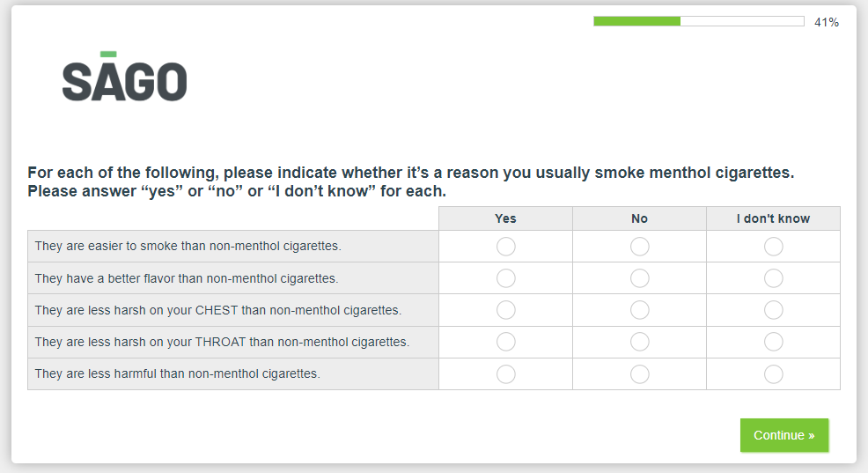The image size is (868, 473).
Task: Mark No for less harmful row
Action: click(x=639, y=374)
